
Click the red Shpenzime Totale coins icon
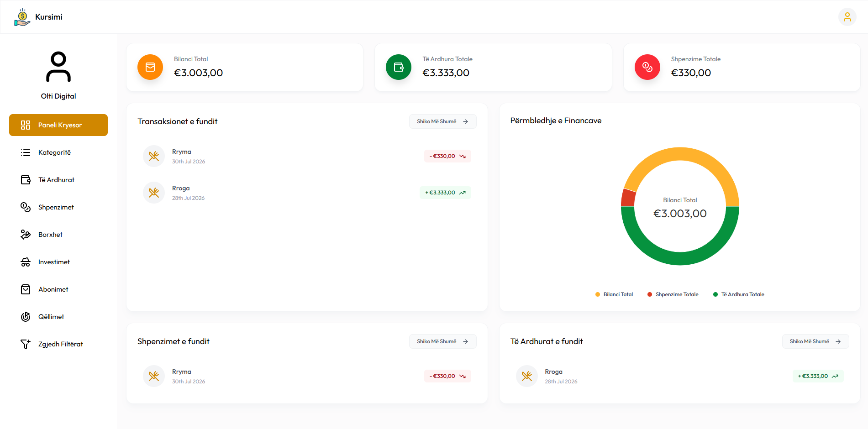point(647,67)
